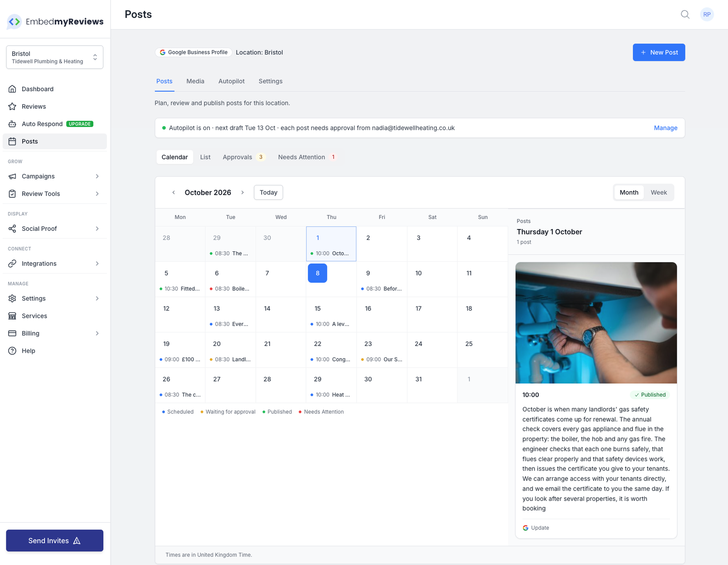This screenshot has width=728, height=565.
Task: Click the Social Proof share icon
Action: tap(12, 229)
